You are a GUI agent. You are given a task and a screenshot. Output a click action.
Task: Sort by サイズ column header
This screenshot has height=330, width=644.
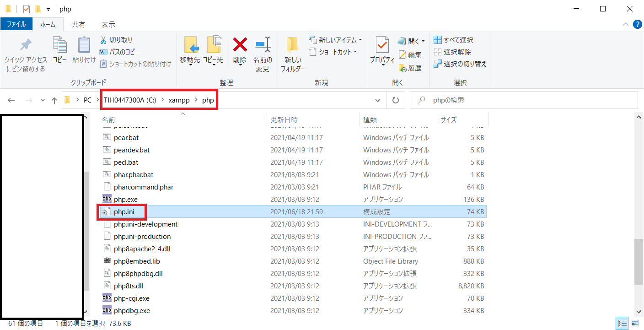462,119
